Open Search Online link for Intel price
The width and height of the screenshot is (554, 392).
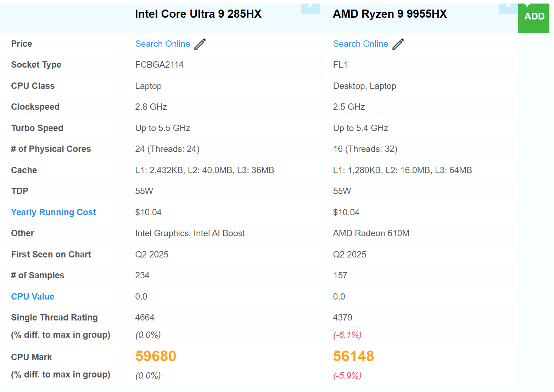163,44
